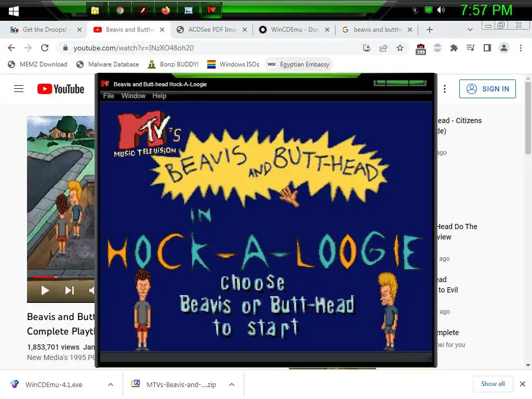Image resolution: width=532 pixels, height=399 pixels.
Task: Click the YouTube video progress bar
Action: 61,277
